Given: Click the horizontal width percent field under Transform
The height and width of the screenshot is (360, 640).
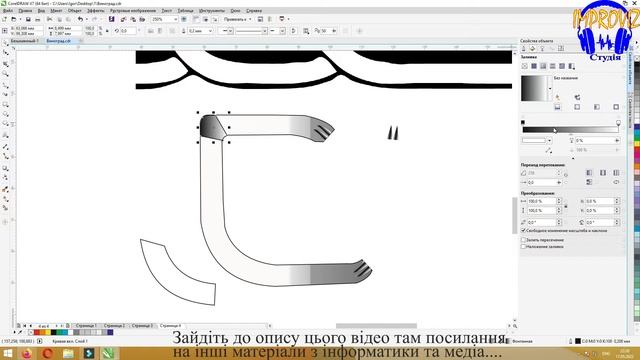Looking at the screenshot, I should tap(542, 201).
